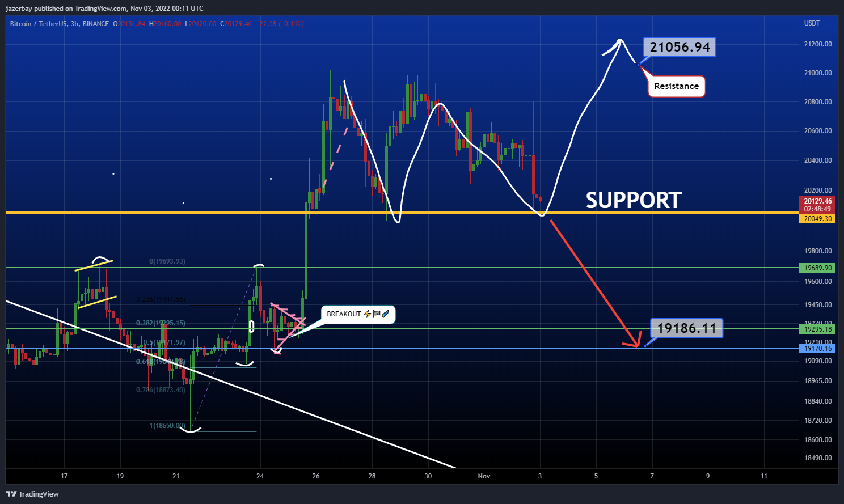This screenshot has width=844, height=504.
Task: Click the change value -22.38 (-0.11%)
Action: (x=280, y=24)
